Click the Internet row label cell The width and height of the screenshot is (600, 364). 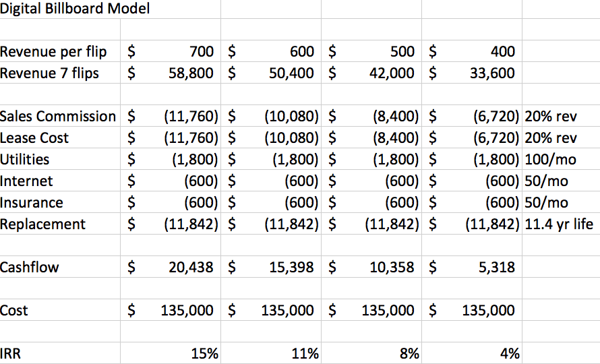click(x=60, y=181)
